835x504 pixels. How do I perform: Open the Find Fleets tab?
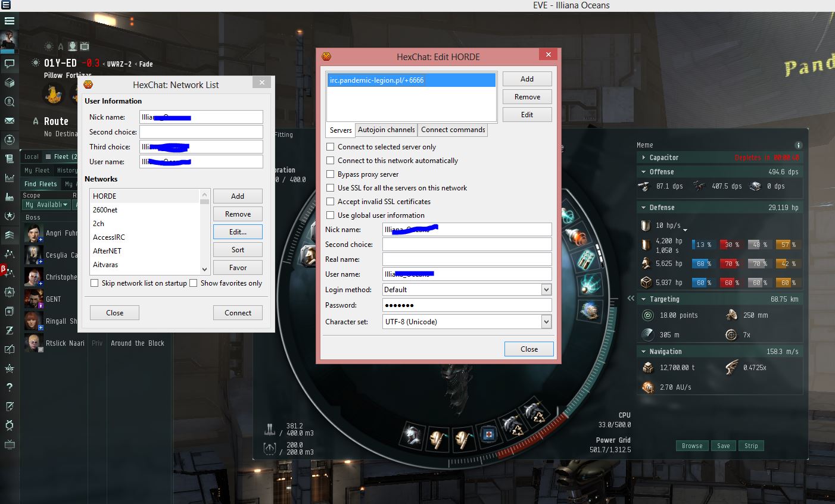(x=40, y=184)
